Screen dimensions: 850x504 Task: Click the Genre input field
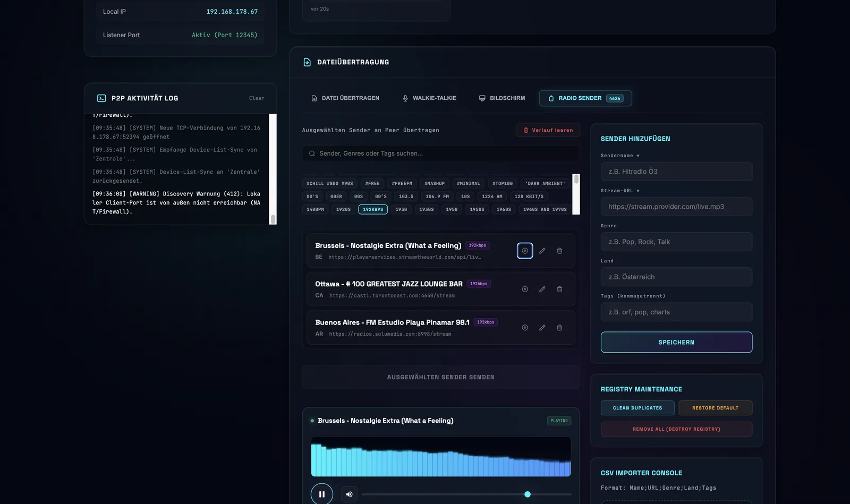(x=676, y=242)
